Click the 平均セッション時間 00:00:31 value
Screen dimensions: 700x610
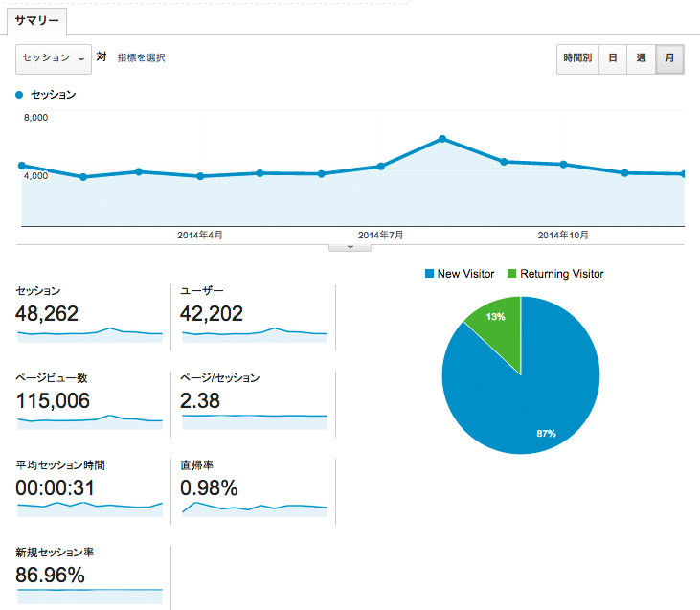tap(55, 487)
